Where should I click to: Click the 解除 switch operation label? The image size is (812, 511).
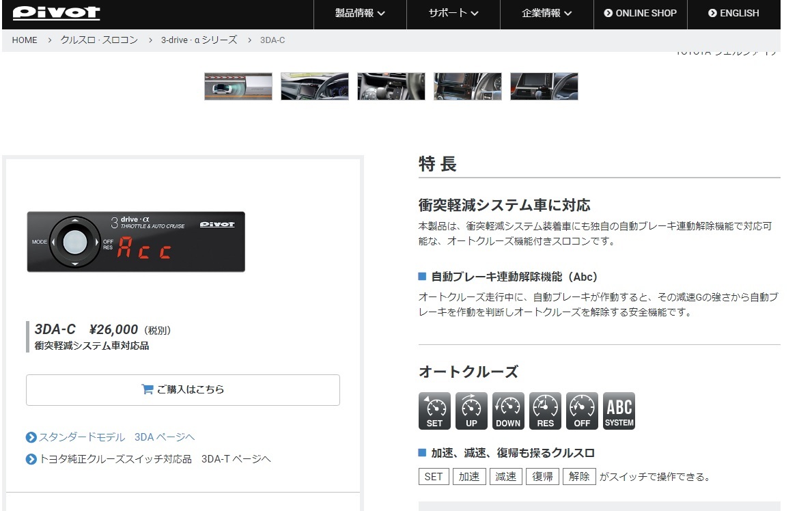click(579, 476)
